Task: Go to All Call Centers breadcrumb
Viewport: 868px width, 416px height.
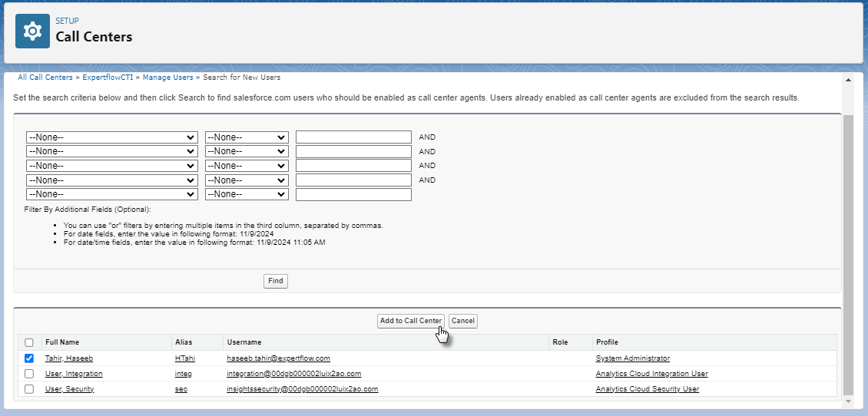Action: (x=45, y=78)
